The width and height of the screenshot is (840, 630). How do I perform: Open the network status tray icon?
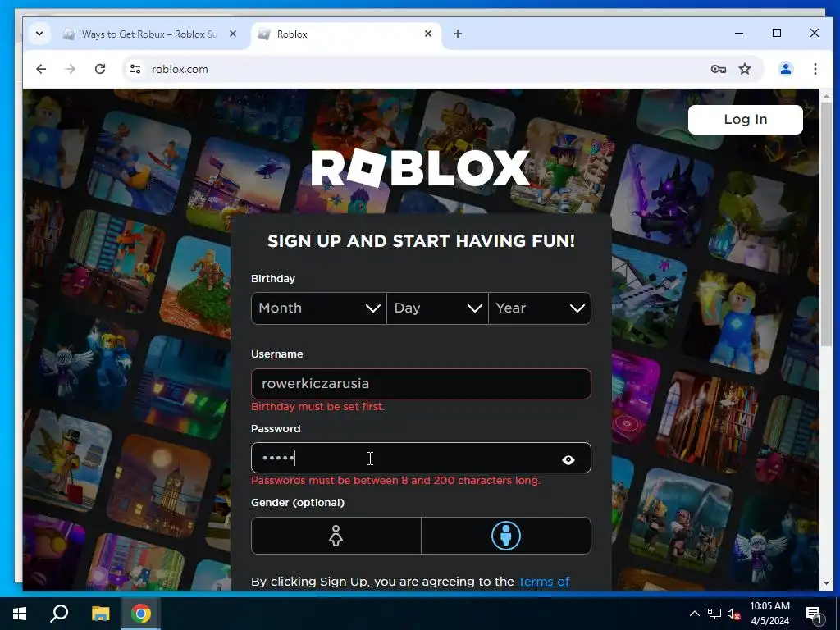point(714,614)
